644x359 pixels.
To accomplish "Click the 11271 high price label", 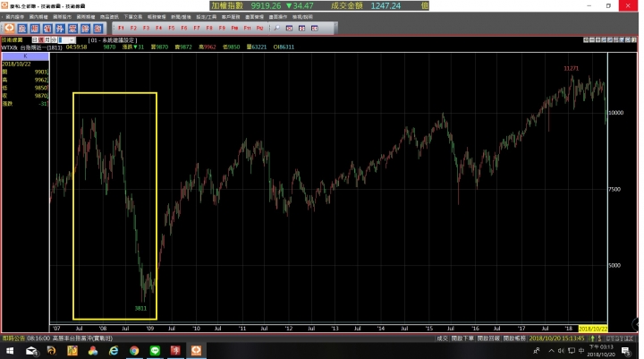I will tap(571, 68).
